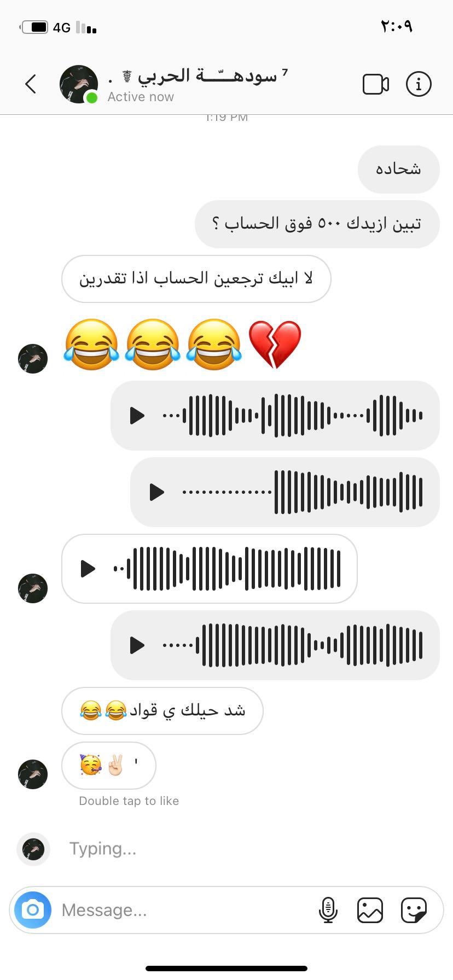Tap the back arrow in header
The image size is (453, 980).
click(x=31, y=84)
